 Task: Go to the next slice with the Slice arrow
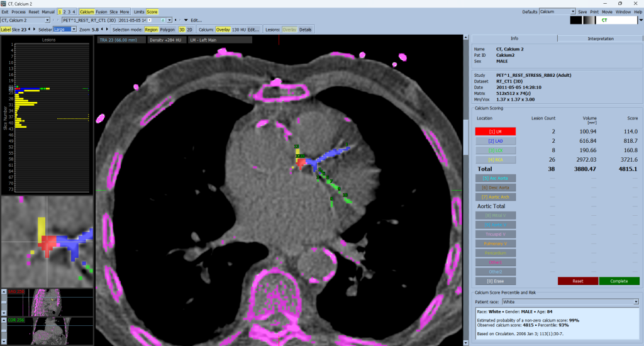coord(34,29)
